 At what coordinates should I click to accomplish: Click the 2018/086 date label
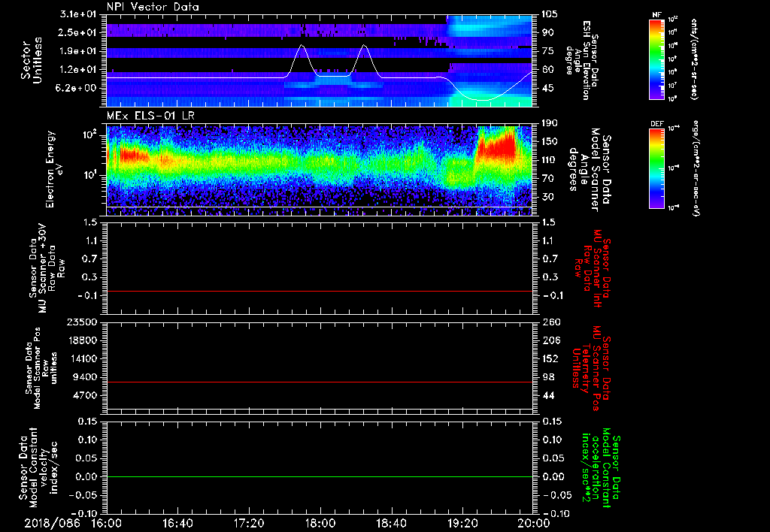tap(51, 523)
